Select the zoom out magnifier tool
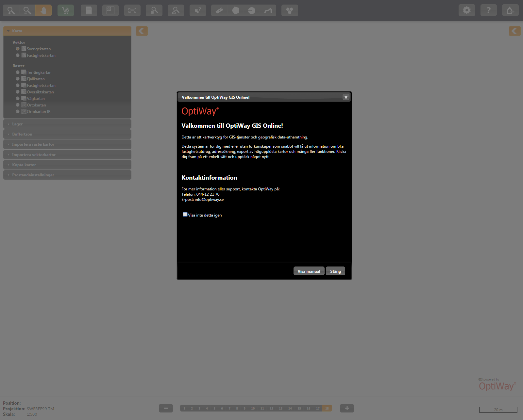 pos(27,10)
